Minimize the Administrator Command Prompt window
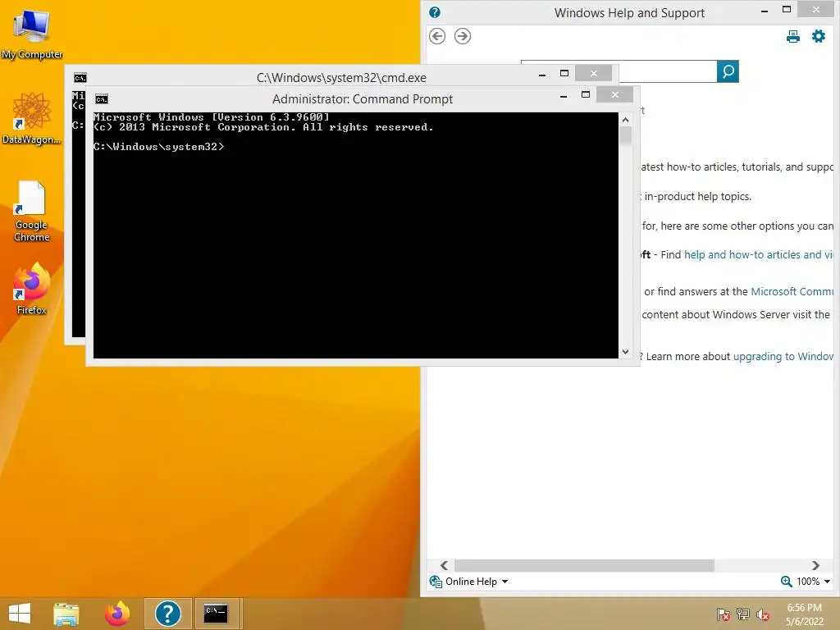Viewport: 840px width, 630px height. click(564, 95)
